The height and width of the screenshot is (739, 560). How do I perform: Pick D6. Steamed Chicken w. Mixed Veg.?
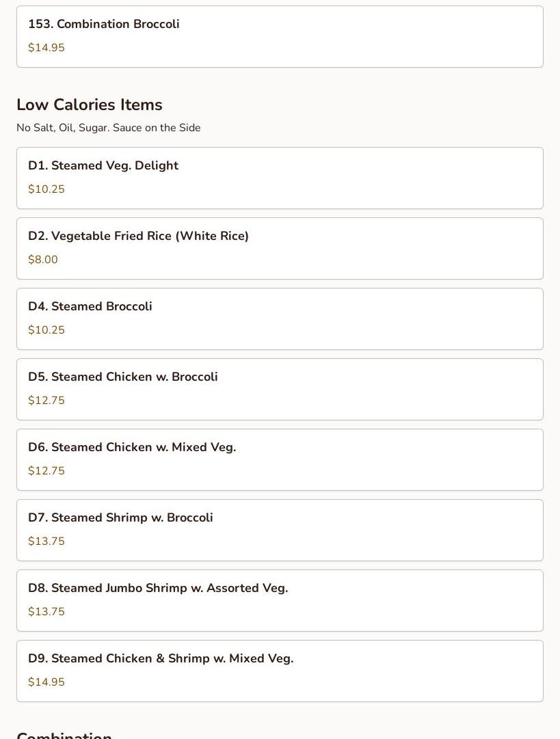[280, 460]
